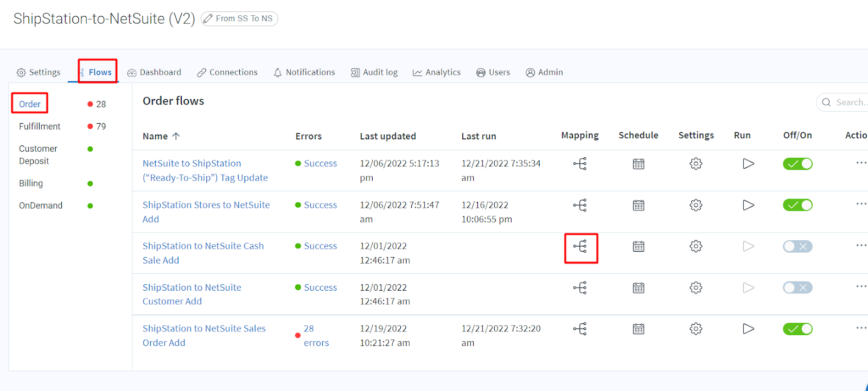Run the NetSuite to ShipStation Tag Update flow
868x391 pixels.
tap(748, 163)
